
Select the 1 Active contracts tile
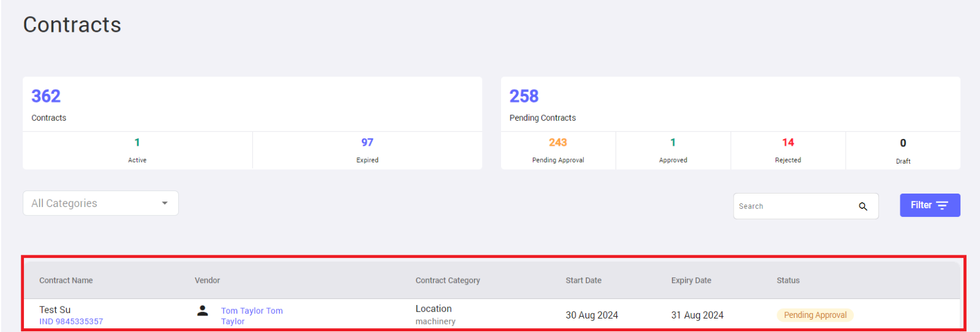(x=137, y=150)
